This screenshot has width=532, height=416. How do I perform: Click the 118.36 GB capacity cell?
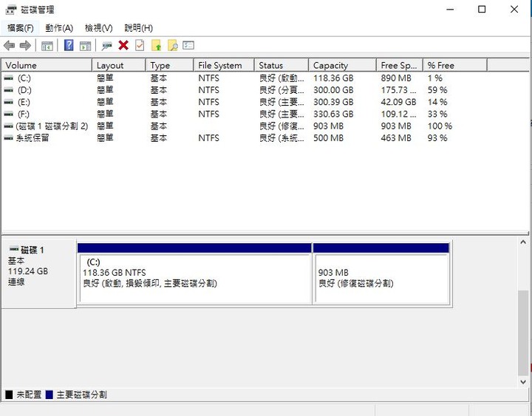(x=333, y=78)
